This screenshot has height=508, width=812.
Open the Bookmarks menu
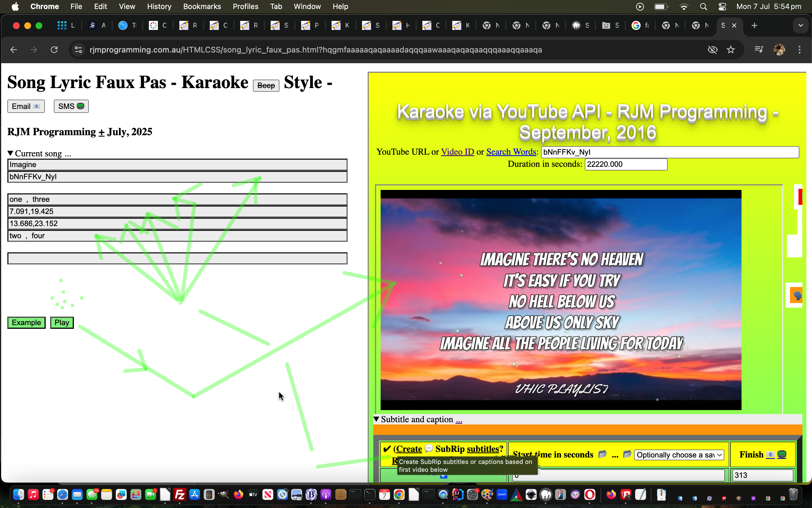pos(202,6)
